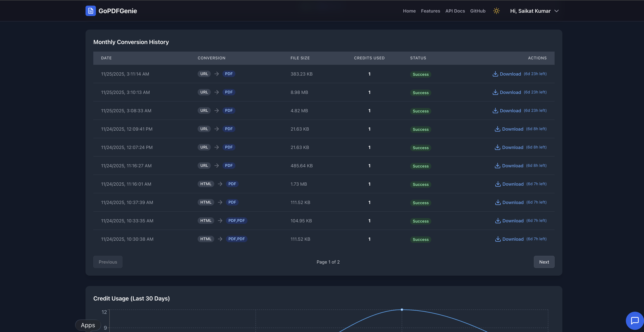
Task: Open the Home menu item
Action: click(409, 11)
